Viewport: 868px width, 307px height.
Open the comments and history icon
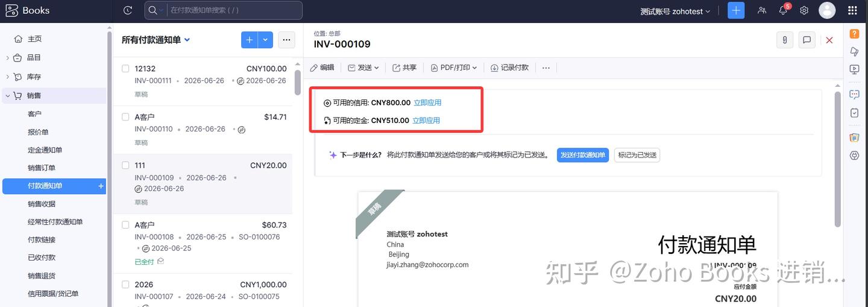click(807, 40)
